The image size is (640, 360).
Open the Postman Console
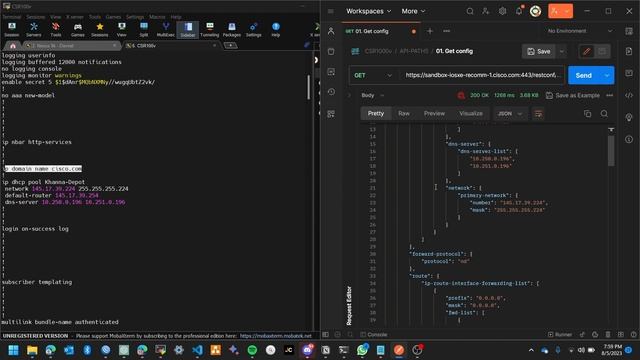click(x=374, y=334)
